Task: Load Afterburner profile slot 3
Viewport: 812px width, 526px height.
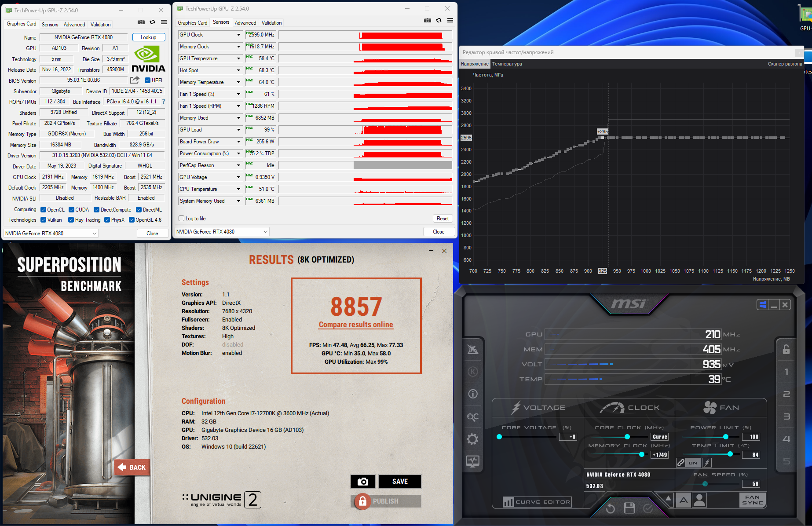Action: pyautogui.click(x=786, y=416)
